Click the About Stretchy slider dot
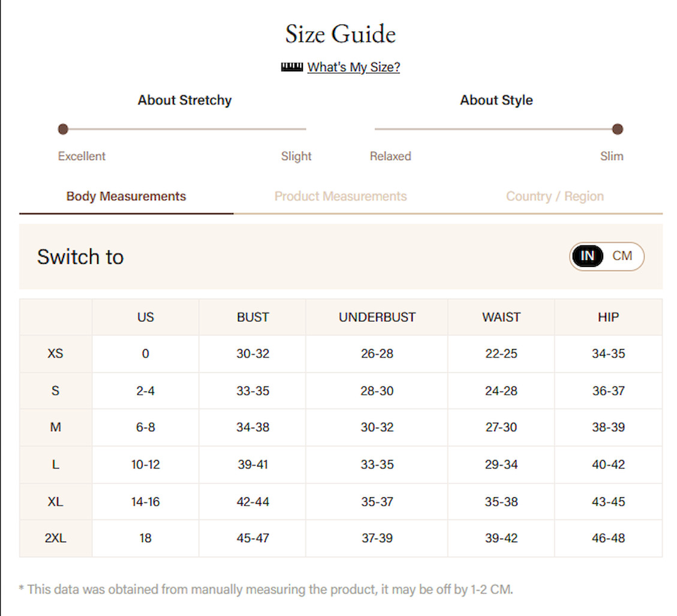The width and height of the screenshot is (677, 616). [63, 129]
